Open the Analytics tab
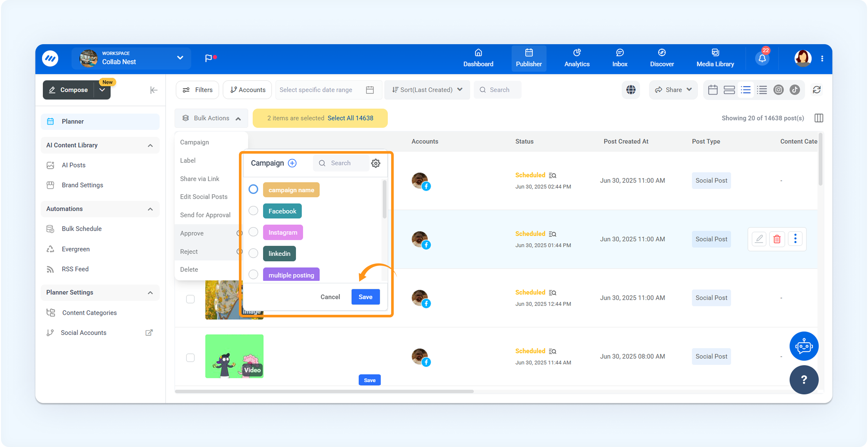Screen dimensions: 868x447 577,58
